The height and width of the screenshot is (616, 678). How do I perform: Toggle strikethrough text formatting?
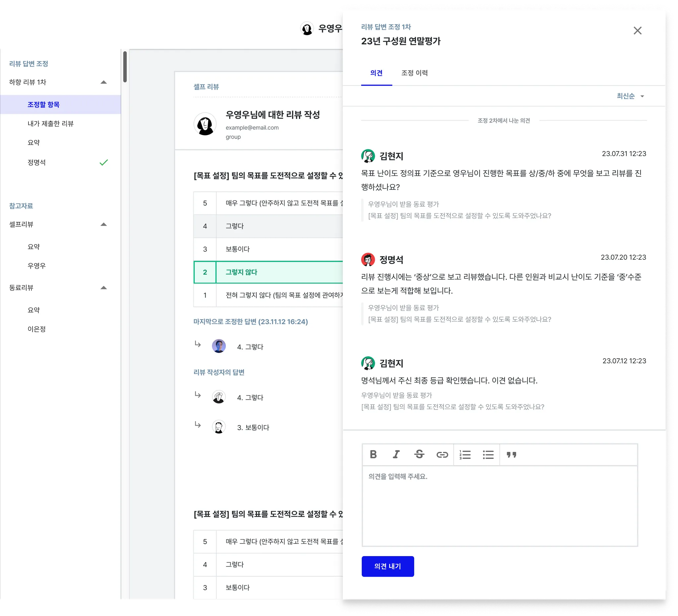click(x=419, y=454)
